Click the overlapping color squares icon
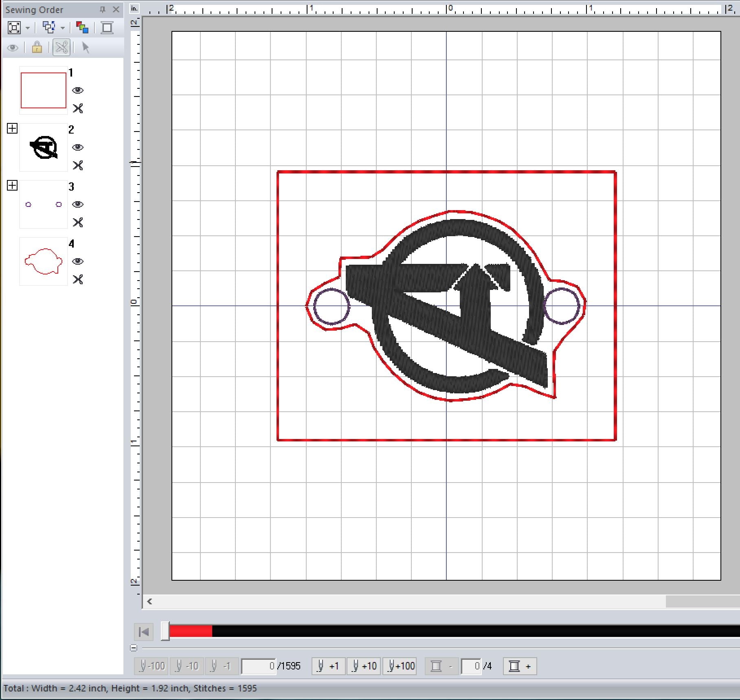This screenshot has width=740, height=700. coord(82,28)
